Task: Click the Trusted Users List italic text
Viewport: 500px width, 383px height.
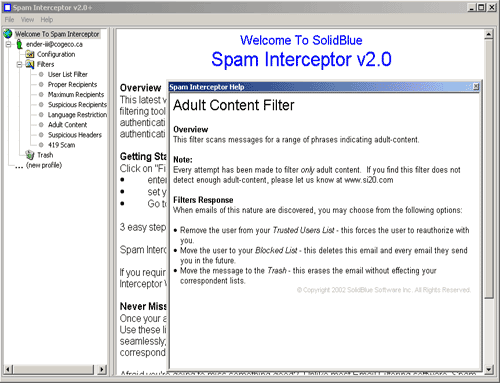Action: click(303, 230)
